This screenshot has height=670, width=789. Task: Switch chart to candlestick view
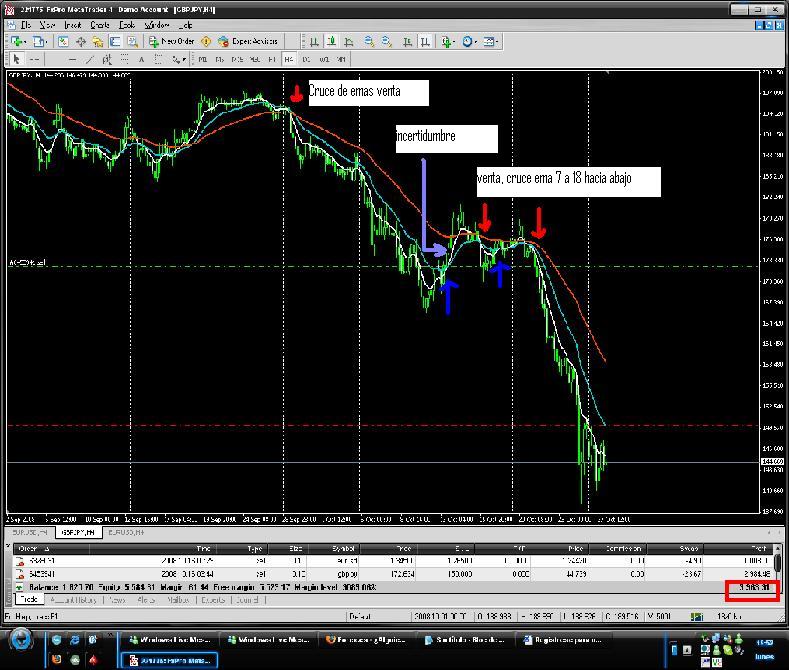(332, 42)
